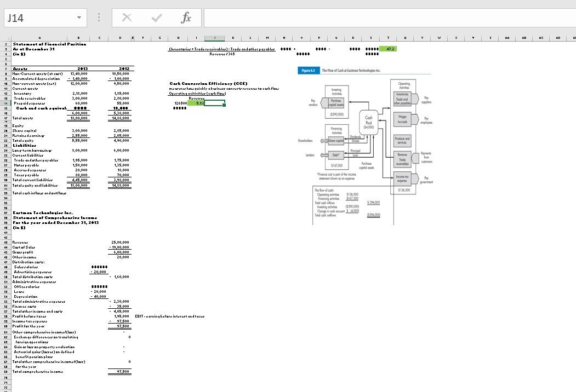Click the three-dot name box handle
The image size is (576, 392).
coord(99,18)
